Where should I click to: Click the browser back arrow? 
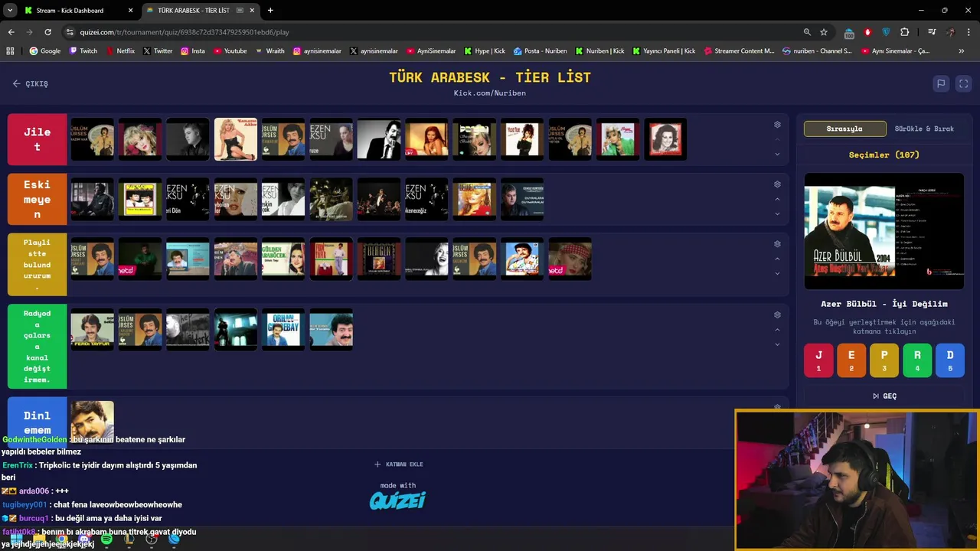pyautogui.click(x=11, y=32)
